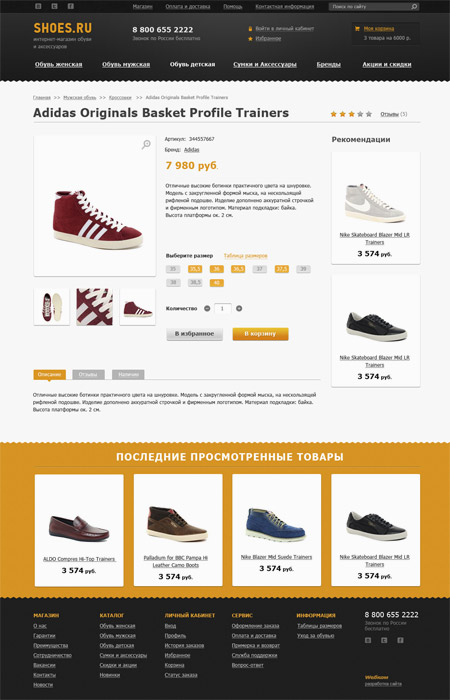Decrease quantity with the minus icon
The height and width of the screenshot is (700, 450).
tap(207, 308)
